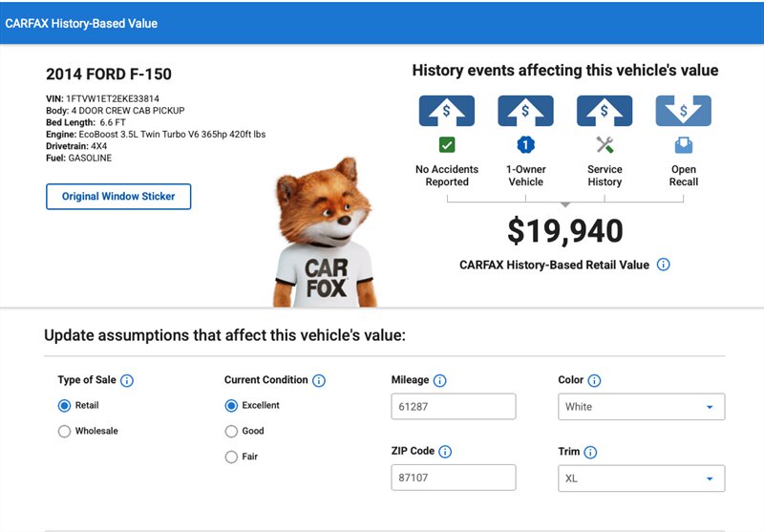Click the ZIP Code field with 87107
The height and width of the screenshot is (532, 764).
(454, 479)
